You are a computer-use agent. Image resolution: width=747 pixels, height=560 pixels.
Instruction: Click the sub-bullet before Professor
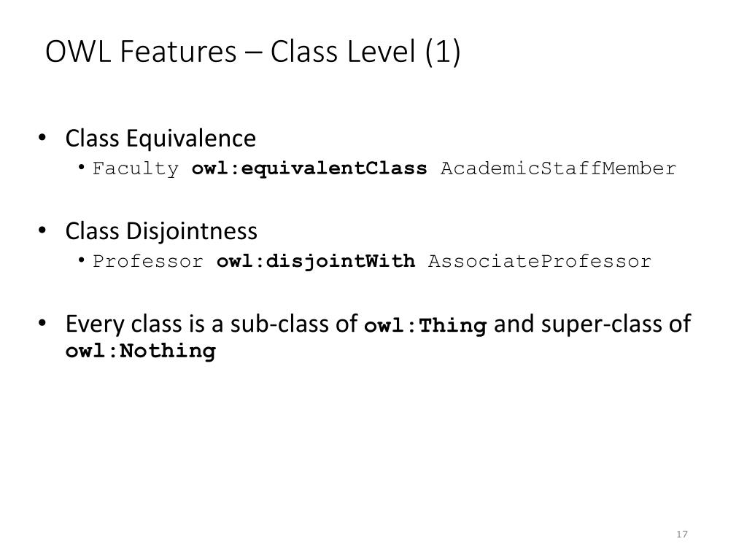point(82,260)
